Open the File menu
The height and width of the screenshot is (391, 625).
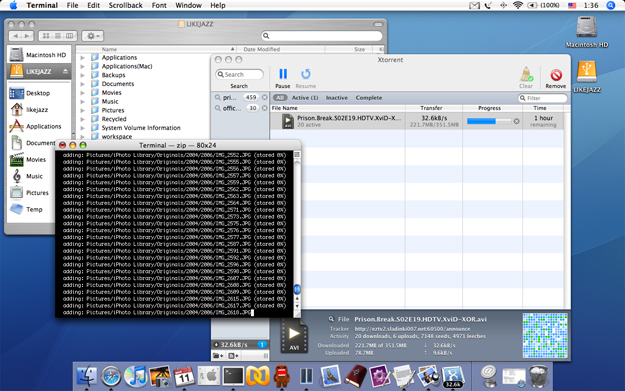point(72,5)
